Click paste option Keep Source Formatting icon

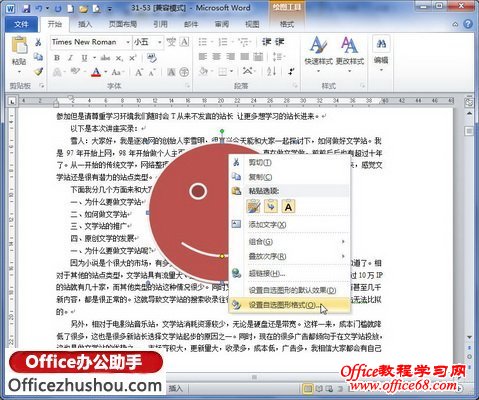coord(253,206)
